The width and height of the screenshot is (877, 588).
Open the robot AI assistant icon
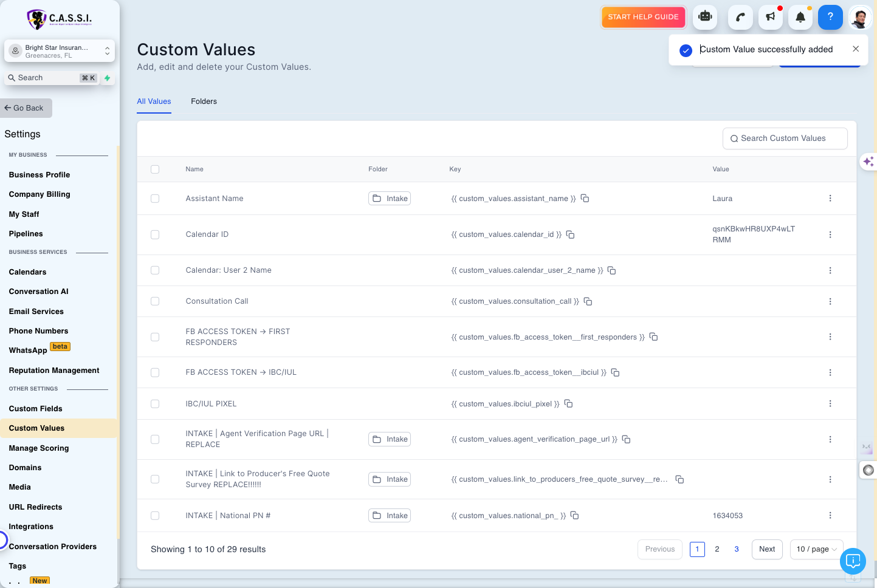[x=705, y=17]
